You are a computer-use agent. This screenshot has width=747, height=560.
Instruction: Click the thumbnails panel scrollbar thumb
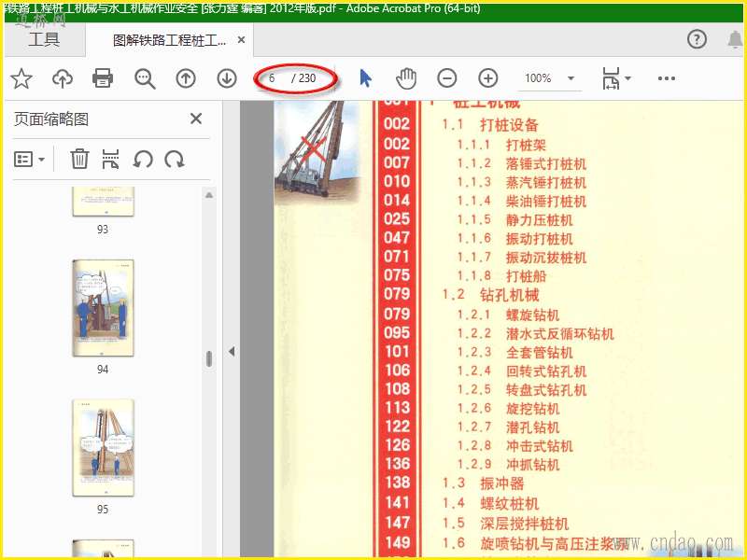[208, 358]
